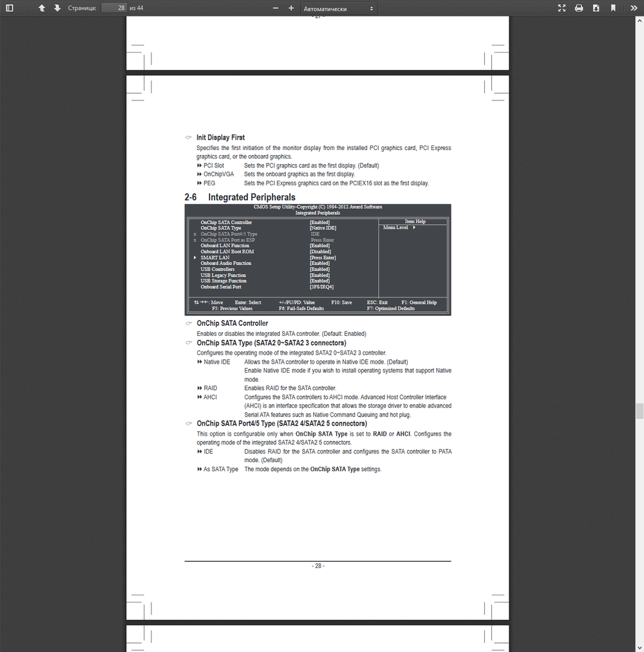Print the document

tap(579, 8)
